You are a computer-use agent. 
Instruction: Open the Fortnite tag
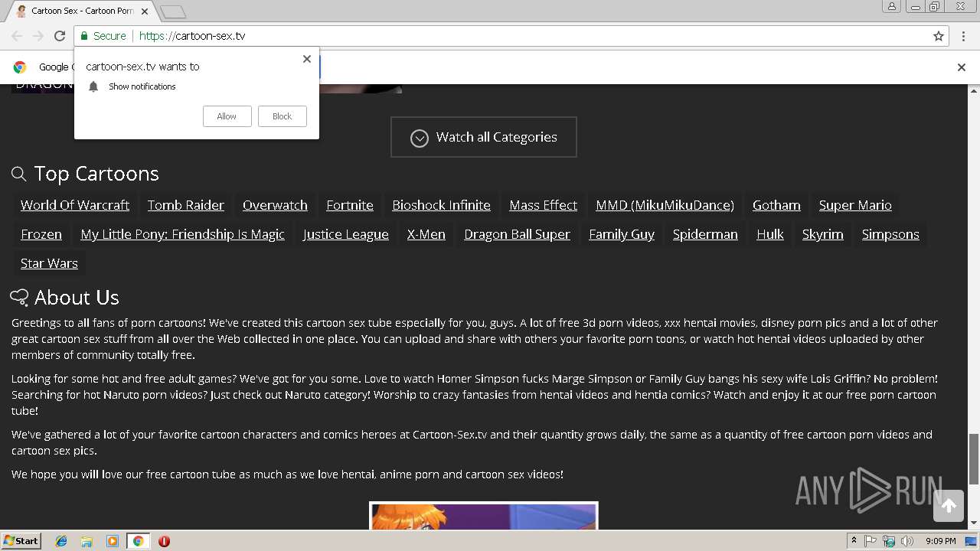[350, 205]
